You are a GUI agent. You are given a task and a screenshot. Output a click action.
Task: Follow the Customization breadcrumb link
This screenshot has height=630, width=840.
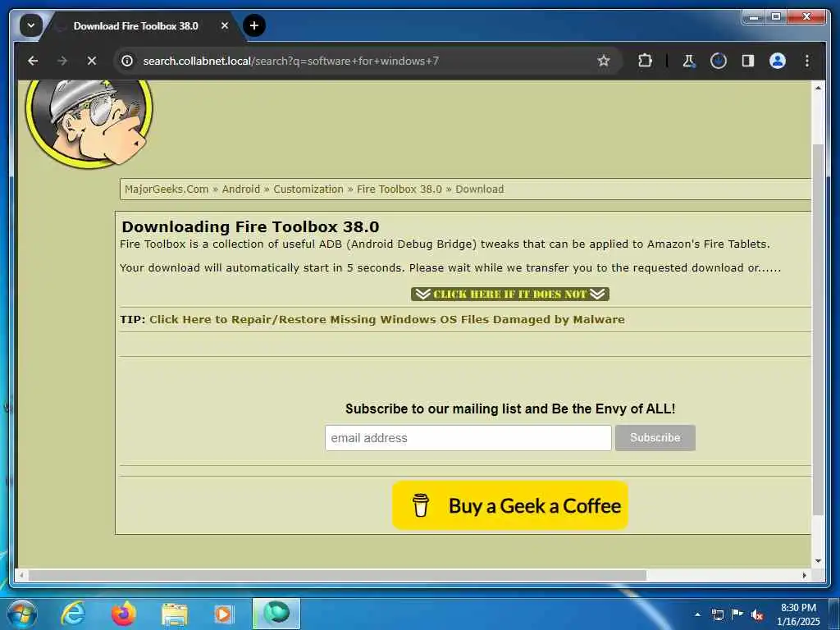tap(308, 189)
